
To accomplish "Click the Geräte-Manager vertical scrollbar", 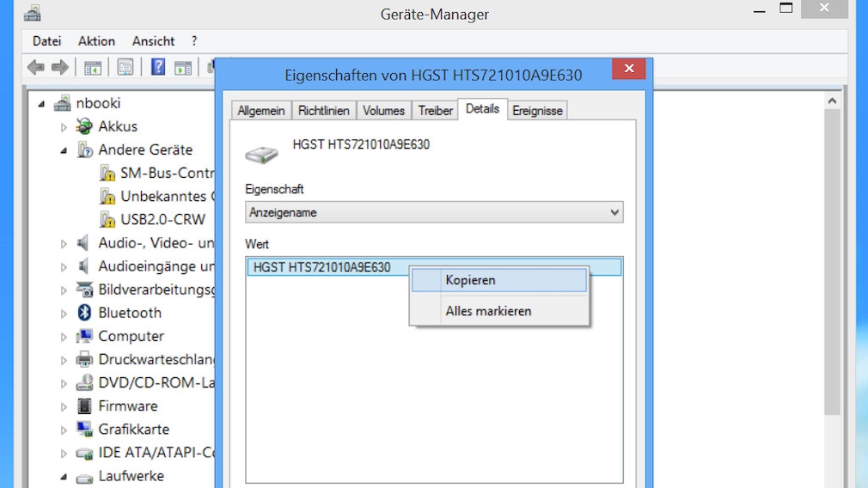I will tap(831, 258).
